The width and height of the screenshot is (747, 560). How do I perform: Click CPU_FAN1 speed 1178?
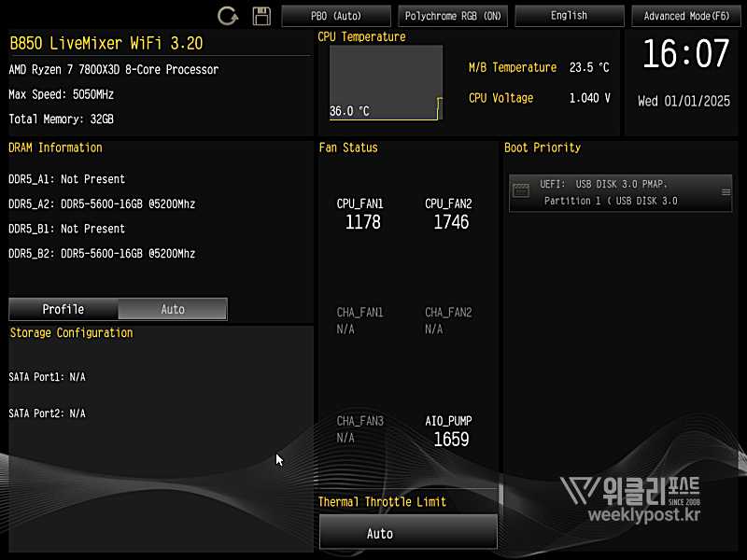pos(362,222)
